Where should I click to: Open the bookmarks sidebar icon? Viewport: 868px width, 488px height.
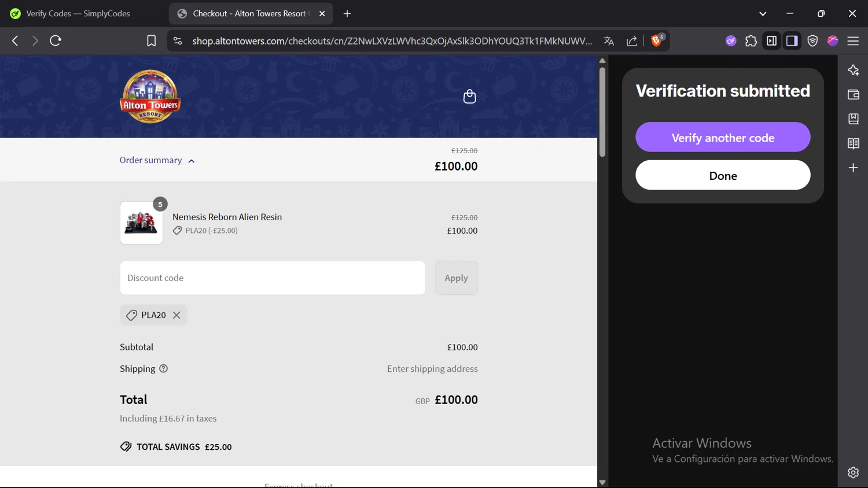(854, 119)
